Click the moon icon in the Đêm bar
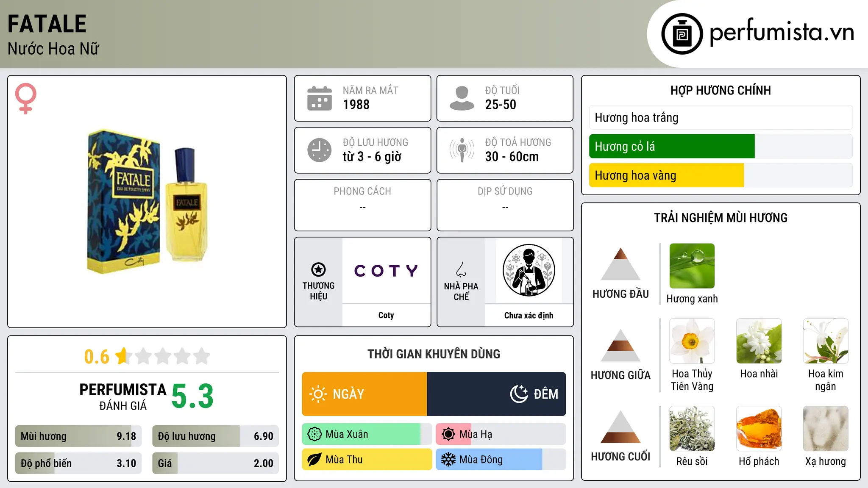 519,394
